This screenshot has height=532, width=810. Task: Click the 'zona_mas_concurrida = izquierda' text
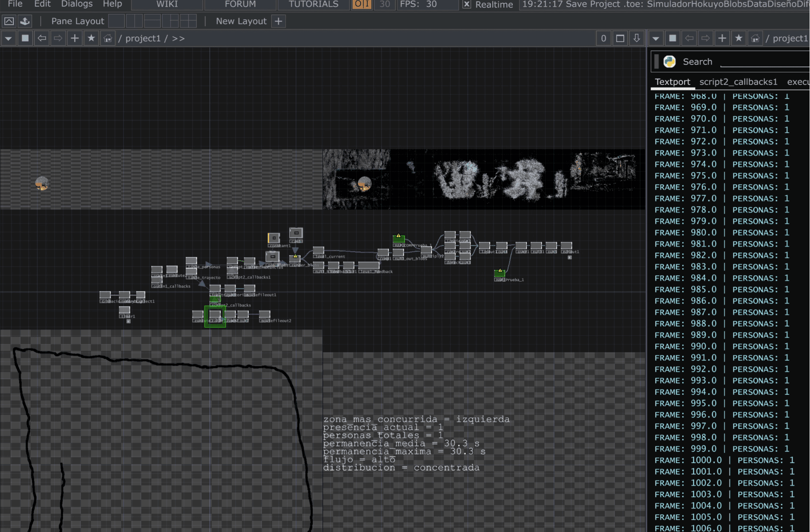pyautogui.click(x=417, y=419)
